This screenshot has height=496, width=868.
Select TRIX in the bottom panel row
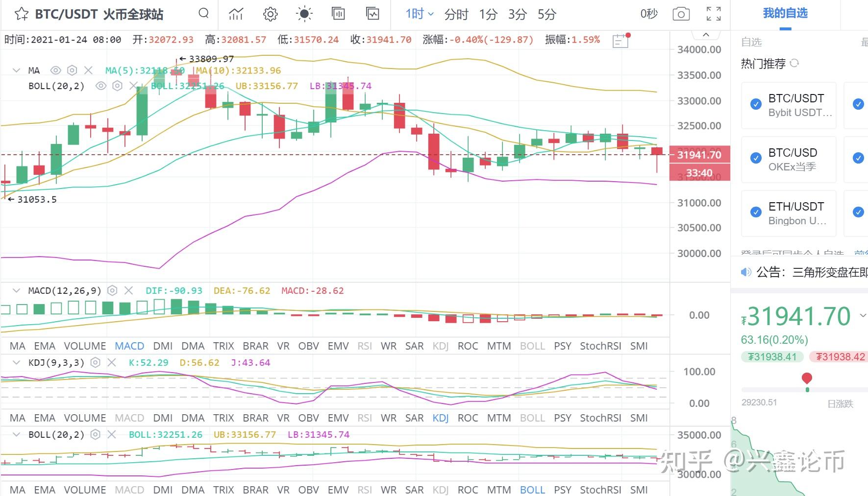(223, 490)
